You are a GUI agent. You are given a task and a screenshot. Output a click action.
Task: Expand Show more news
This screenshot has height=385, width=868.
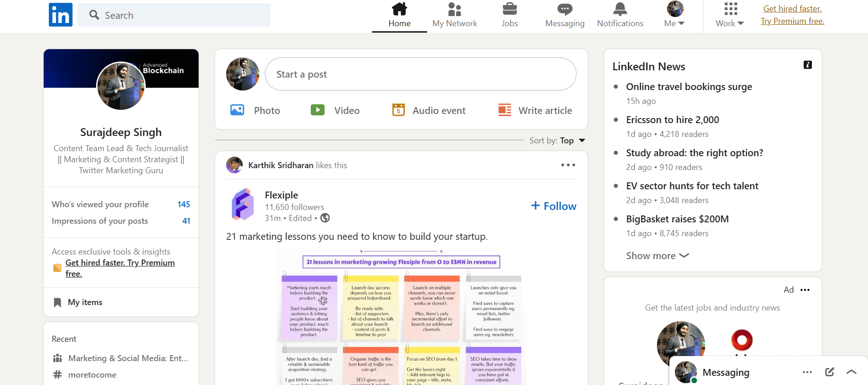pyautogui.click(x=657, y=255)
